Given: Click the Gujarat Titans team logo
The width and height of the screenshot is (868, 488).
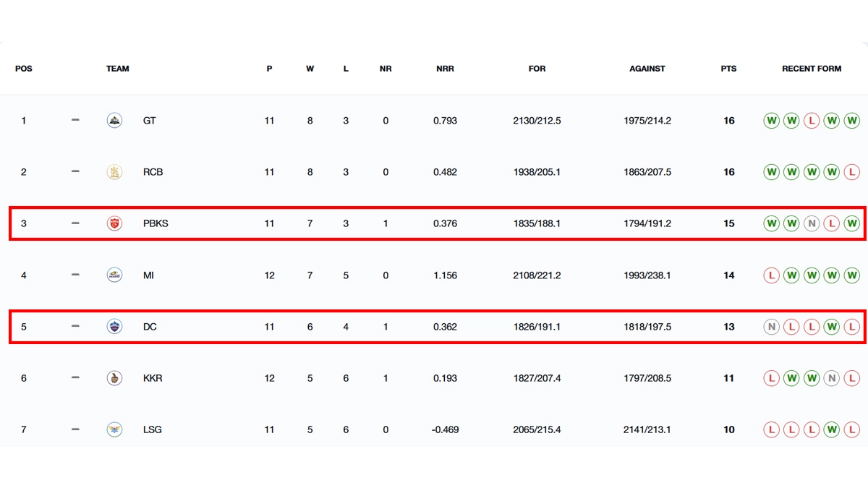Looking at the screenshot, I should click(114, 121).
